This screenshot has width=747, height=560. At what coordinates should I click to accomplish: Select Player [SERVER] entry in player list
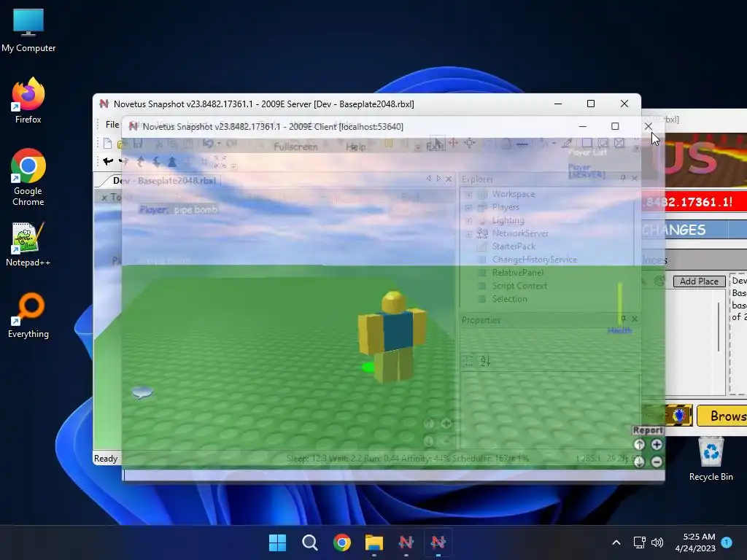click(x=587, y=171)
